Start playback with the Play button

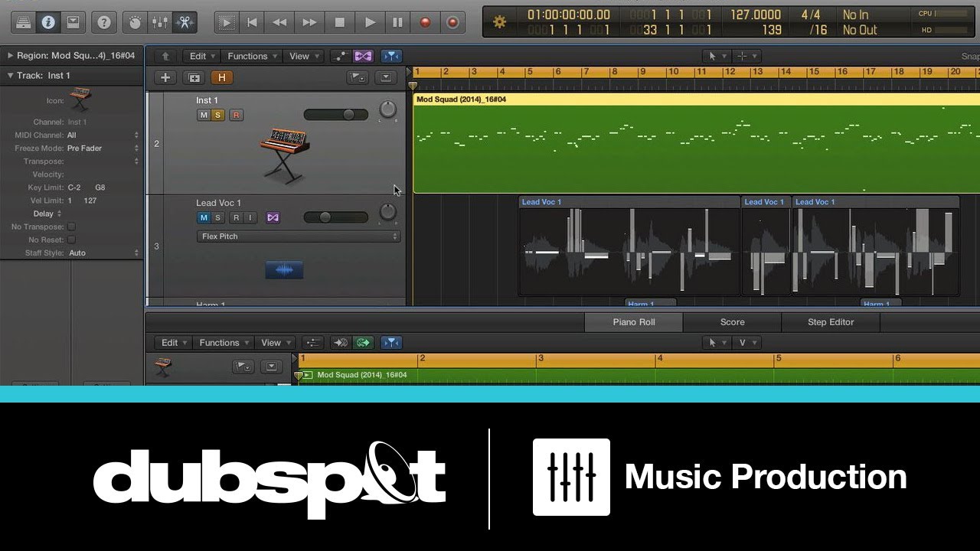(x=370, y=22)
